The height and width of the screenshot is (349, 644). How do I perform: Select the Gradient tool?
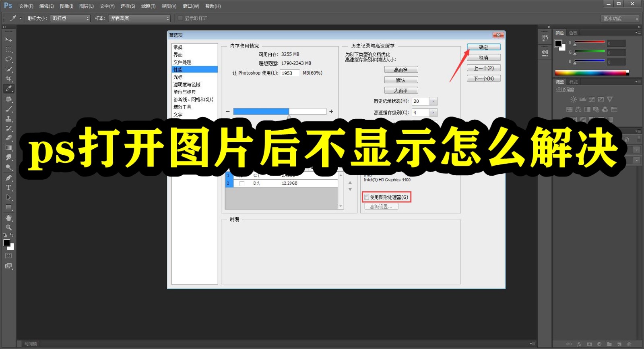(8, 148)
